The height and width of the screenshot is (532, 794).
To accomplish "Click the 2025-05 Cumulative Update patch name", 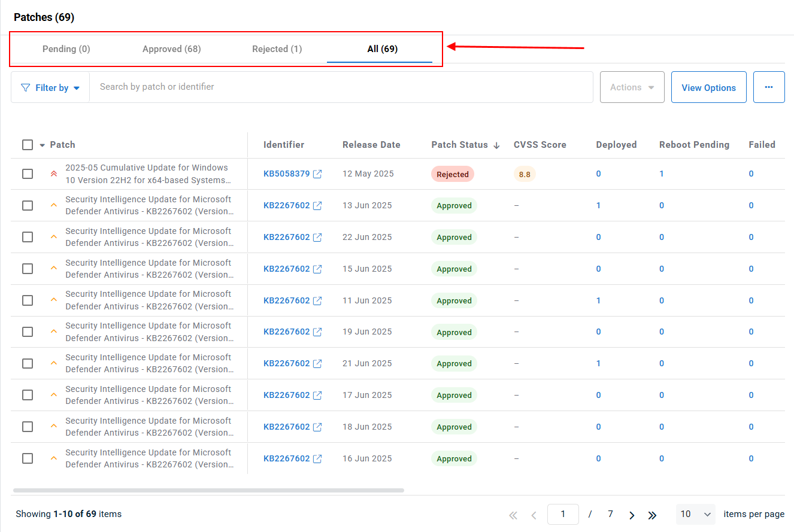I will [x=148, y=174].
